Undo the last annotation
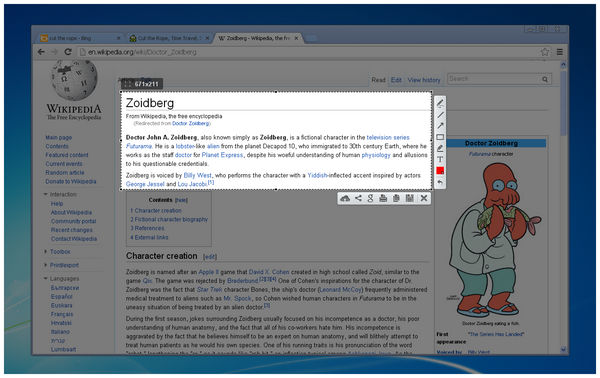600x378 pixels. [440, 182]
